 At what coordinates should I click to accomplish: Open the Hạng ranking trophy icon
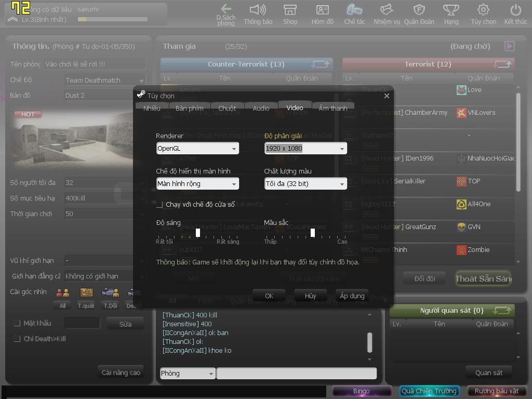[451, 14]
